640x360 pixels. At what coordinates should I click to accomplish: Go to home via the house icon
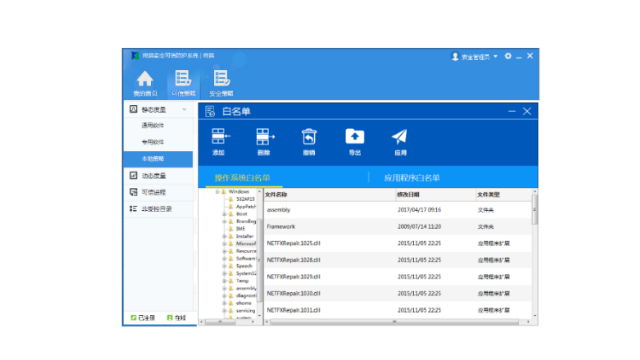pos(145,79)
